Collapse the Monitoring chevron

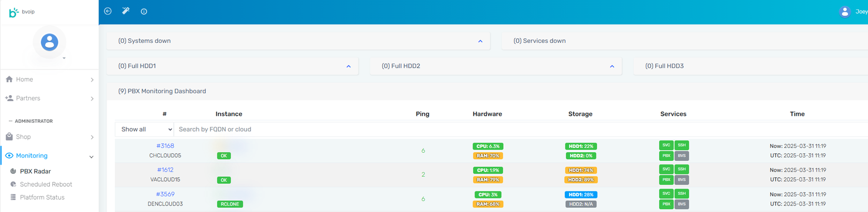coord(91,157)
